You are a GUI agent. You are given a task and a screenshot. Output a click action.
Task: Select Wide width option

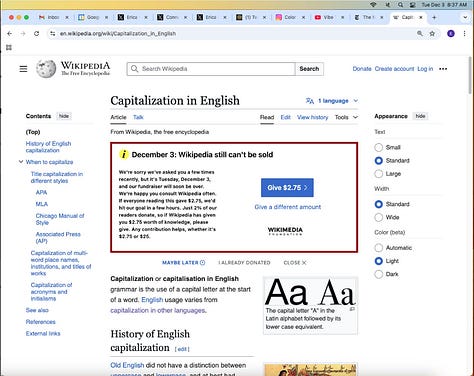[x=378, y=217]
